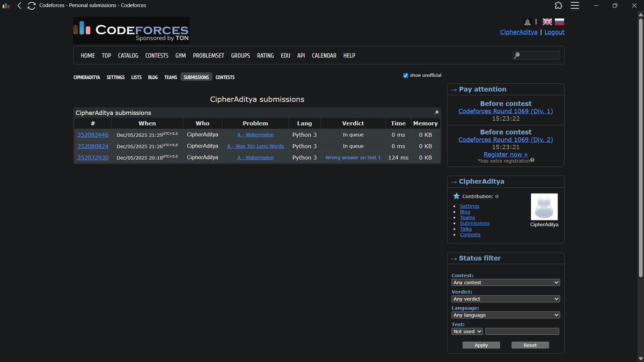
Task: Open the CipherAditya link in the header
Action: click(519, 32)
